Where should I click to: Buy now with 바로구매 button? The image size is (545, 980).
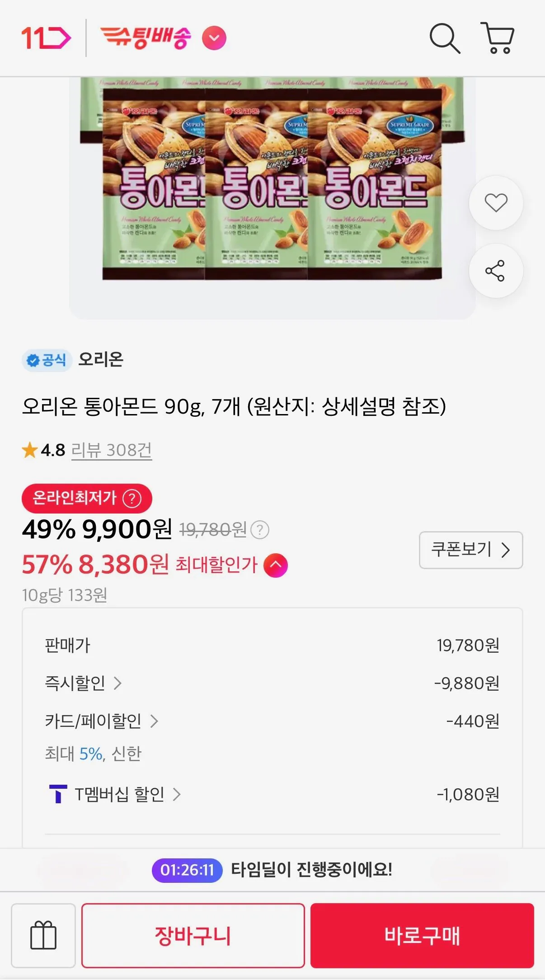[422, 935]
